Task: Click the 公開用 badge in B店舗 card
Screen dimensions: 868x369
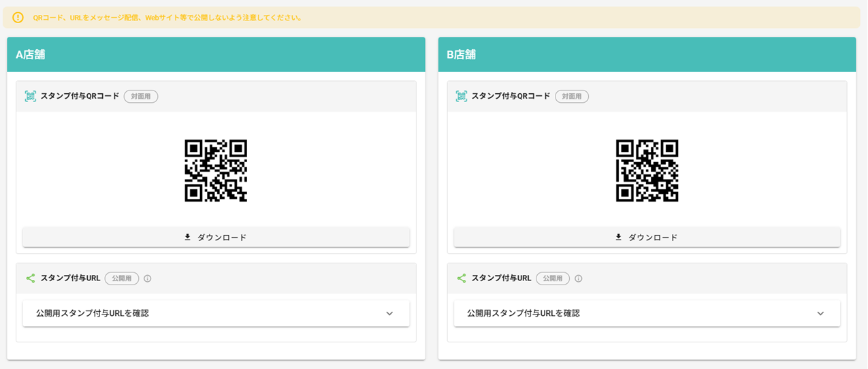Action: pyautogui.click(x=553, y=278)
